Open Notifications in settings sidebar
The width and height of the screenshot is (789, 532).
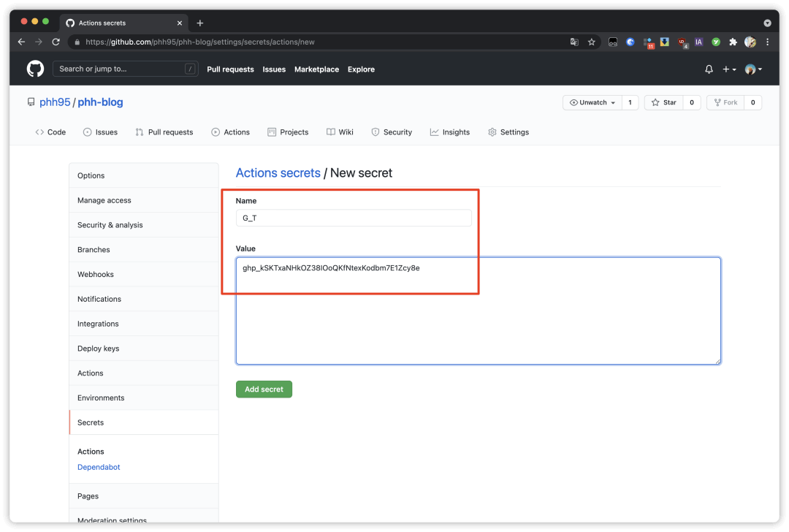[144, 299]
